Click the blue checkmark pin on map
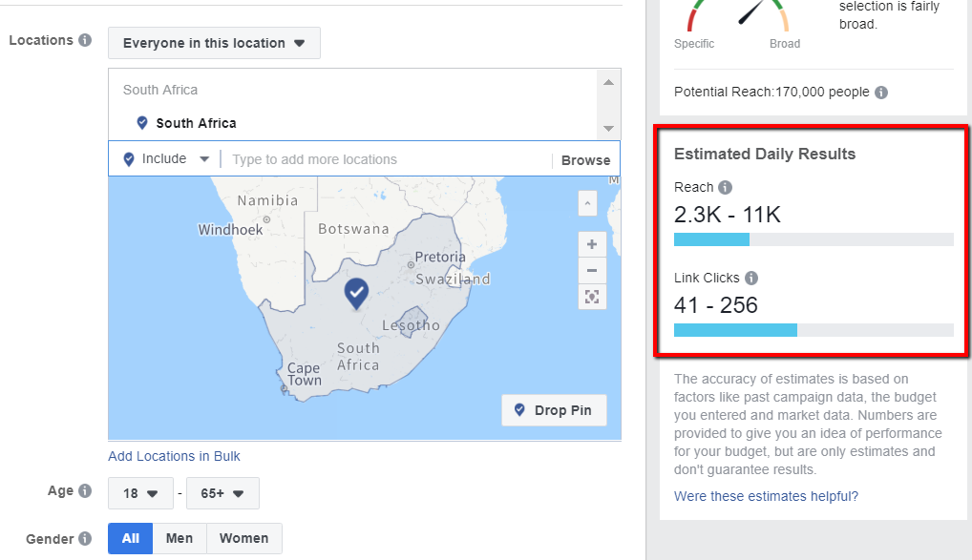 point(356,292)
